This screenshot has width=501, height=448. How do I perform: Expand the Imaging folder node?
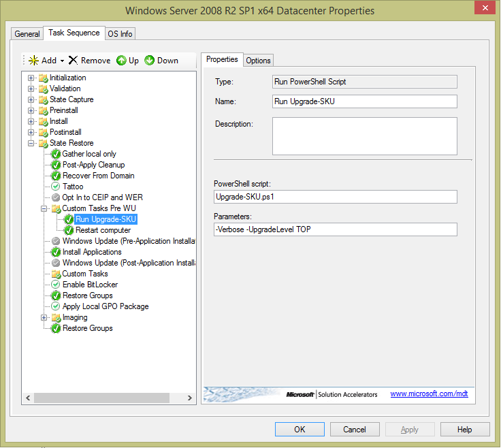pyautogui.click(x=44, y=317)
